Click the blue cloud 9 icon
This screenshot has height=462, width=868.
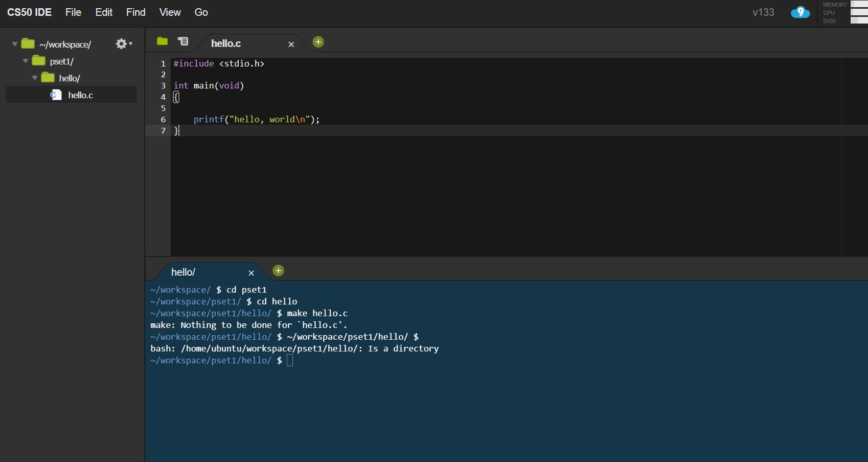800,12
